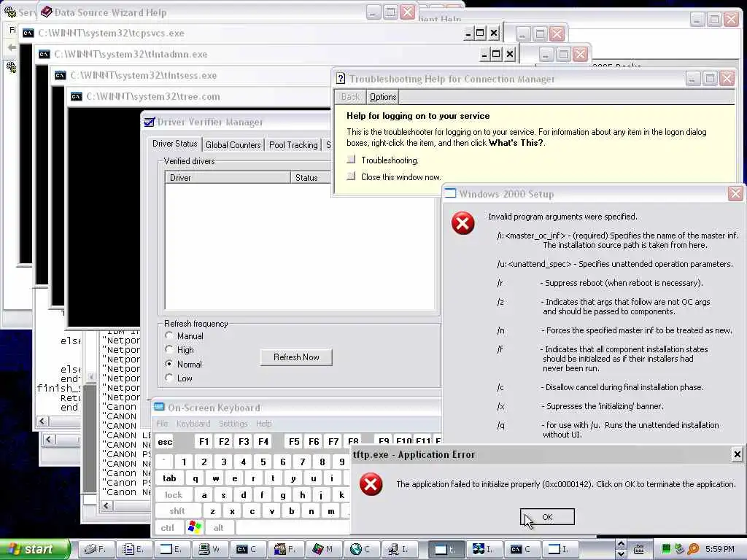Viewport: 747px width, 560px height.
Task: Click the tcpsvcs.exe console title bar icon
Action: 28,33
